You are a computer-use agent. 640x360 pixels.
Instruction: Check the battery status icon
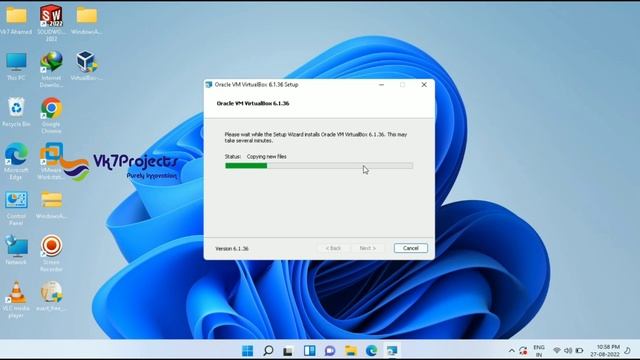[579, 351]
